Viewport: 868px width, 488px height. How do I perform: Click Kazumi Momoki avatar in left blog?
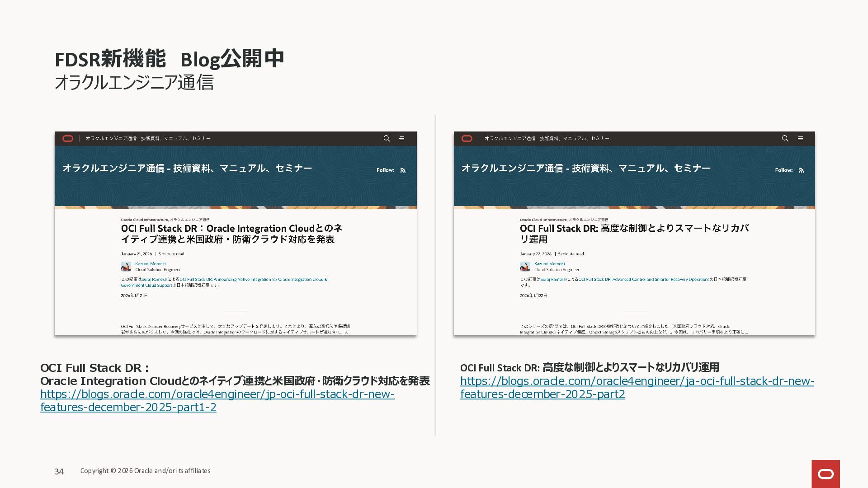[x=126, y=267]
